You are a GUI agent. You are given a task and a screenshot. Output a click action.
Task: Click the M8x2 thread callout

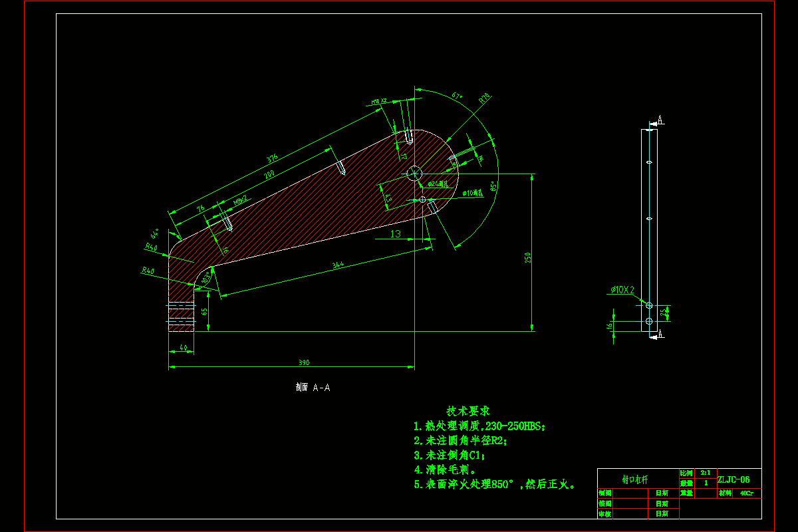coord(240,199)
